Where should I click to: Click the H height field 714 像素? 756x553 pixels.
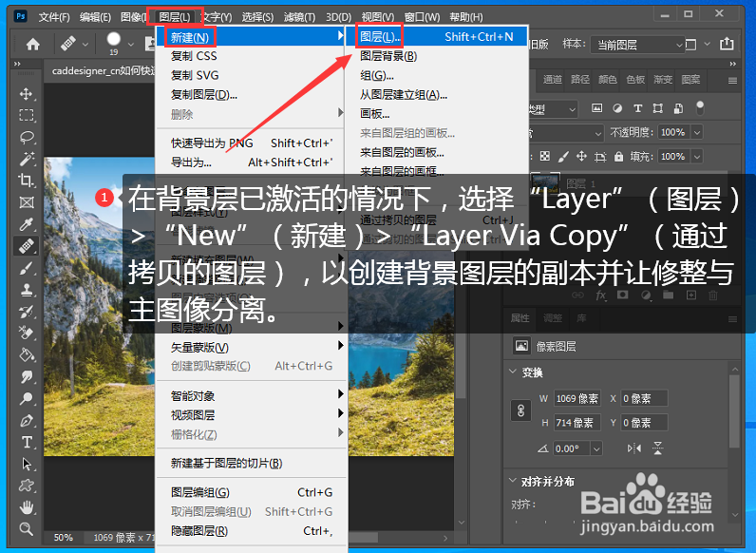click(x=577, y=423)
